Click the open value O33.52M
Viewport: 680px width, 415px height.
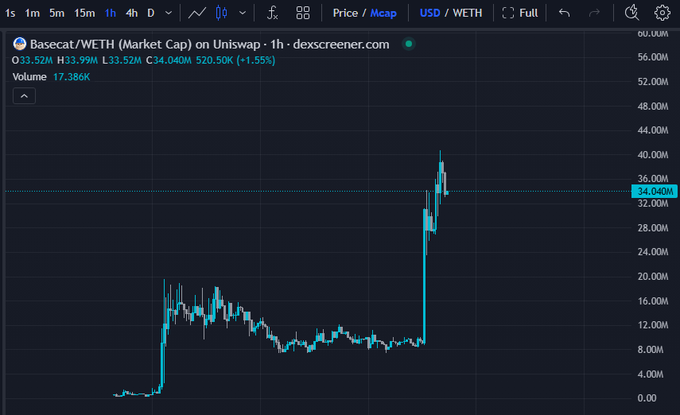(32, 60)
